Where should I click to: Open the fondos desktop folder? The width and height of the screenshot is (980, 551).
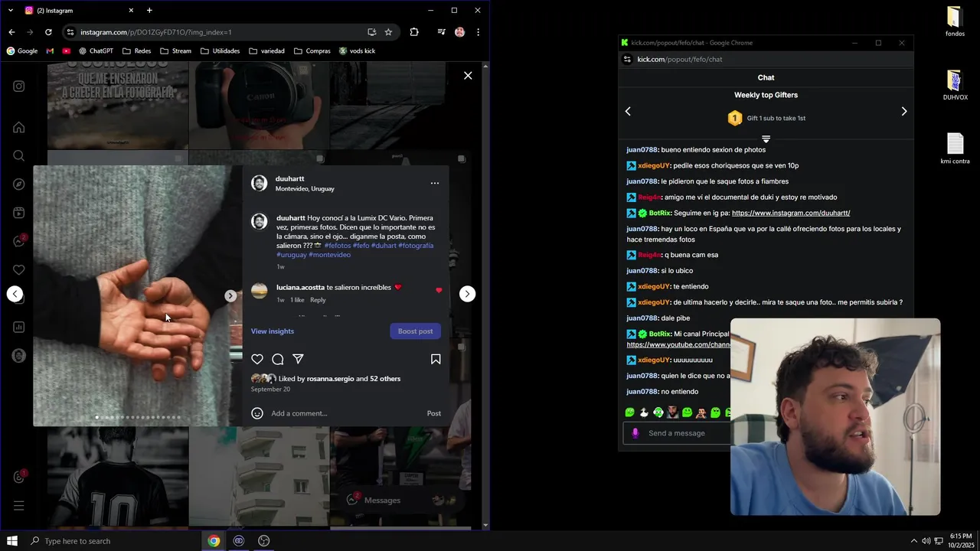955,22
